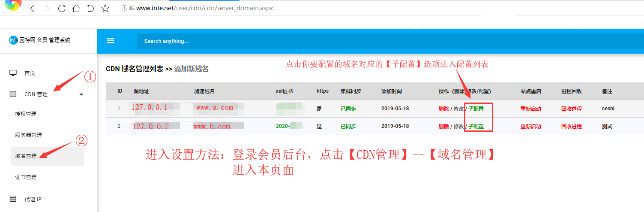This screenshot has height=212, width=644.
Task: Open 授权管理 in sidebar
Action: pyautogui.click(x=26, y=114)
